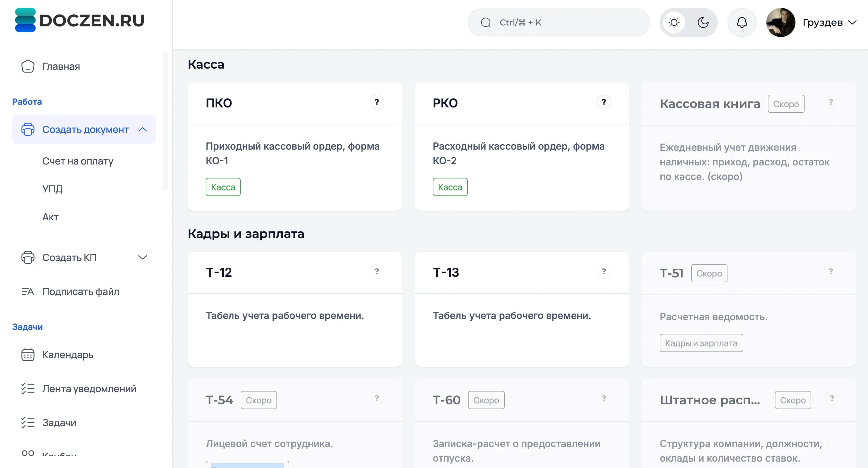
Task: Click the sidebar vertical scrollbar
Action: (x=165, y=121)
